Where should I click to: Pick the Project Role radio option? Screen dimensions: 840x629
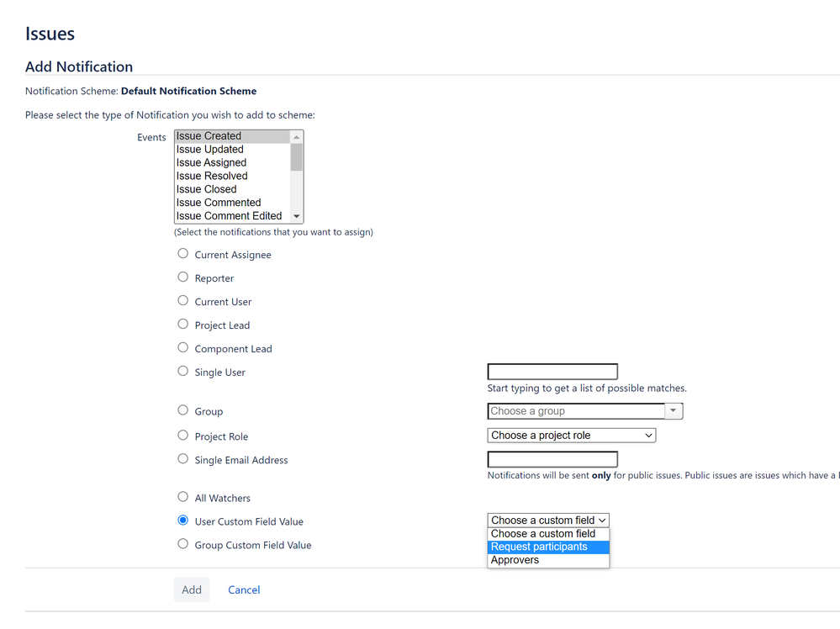[x=182, y=436]
